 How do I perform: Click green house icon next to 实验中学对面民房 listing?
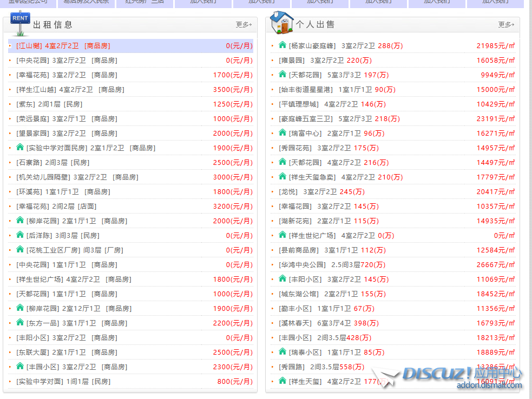20,148
